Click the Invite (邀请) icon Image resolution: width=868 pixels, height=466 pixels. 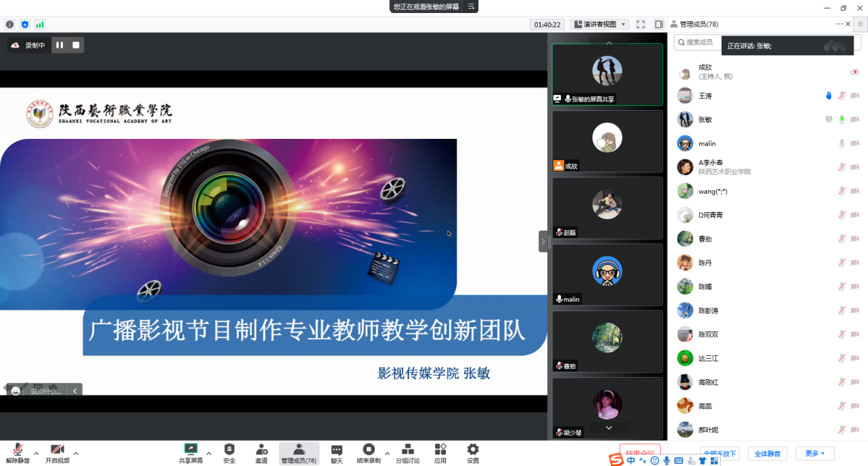[x=262, y=450]
